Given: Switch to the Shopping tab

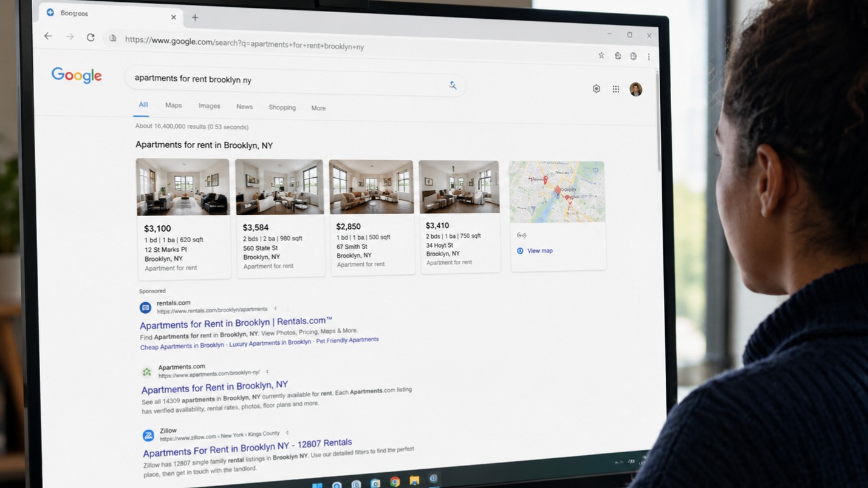Looking at the screenshot, I should 282,107.
